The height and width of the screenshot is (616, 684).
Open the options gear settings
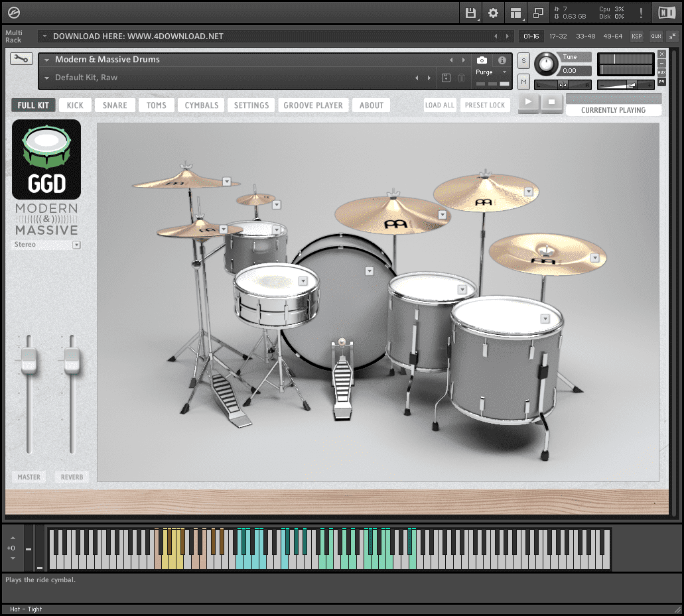coord(493,13)
